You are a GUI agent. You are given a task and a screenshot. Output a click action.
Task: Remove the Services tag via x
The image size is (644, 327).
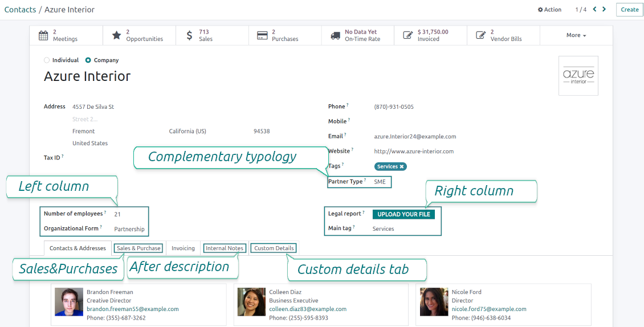tap(402, 166)
